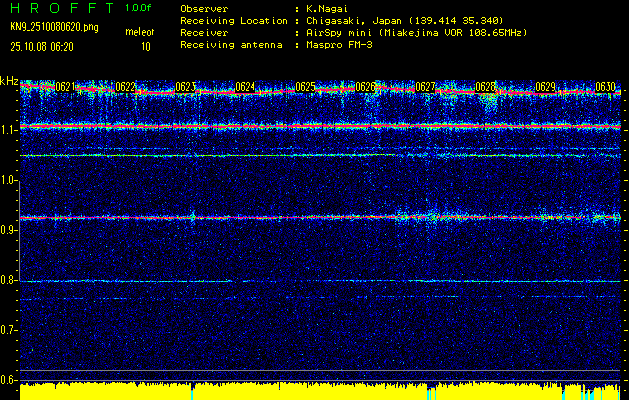Click the observer name K.Nagai

pyautogui.click(x=332, y=8)
